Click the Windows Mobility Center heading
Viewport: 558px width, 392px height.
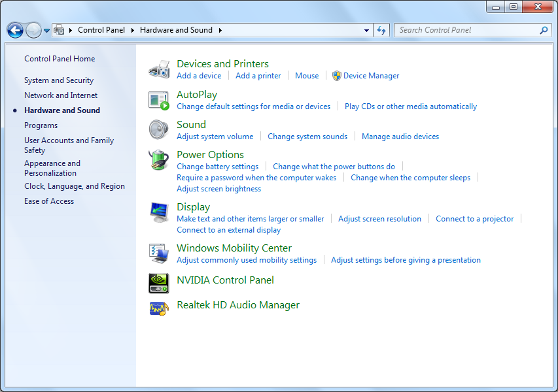pyautogui.click(x=234, y=248)
